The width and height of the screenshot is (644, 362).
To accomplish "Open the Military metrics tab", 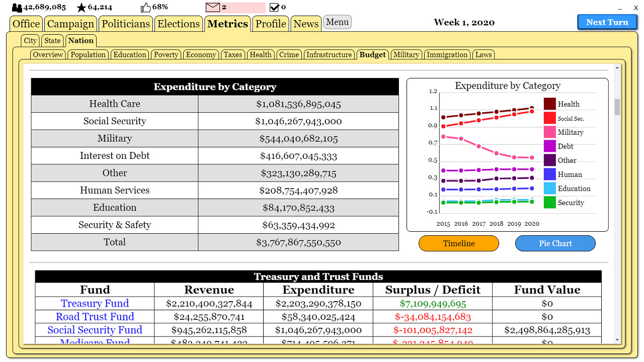I will tap(406, 55).
